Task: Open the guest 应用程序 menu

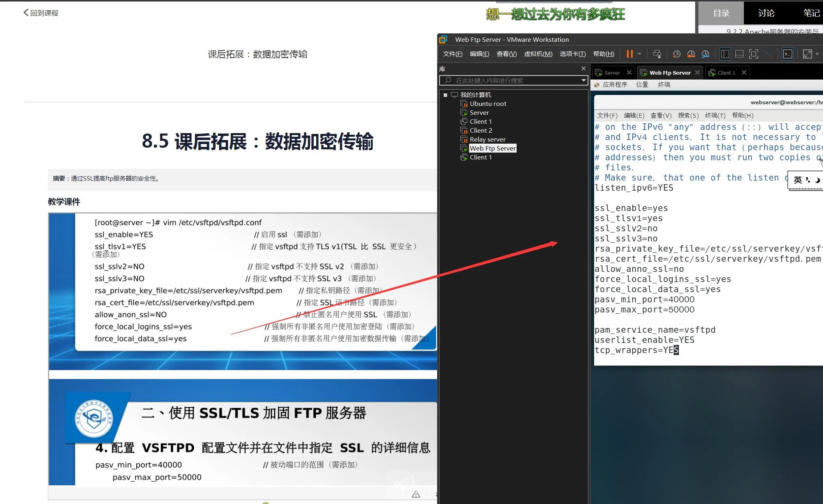Action: [x=615, y=84]
